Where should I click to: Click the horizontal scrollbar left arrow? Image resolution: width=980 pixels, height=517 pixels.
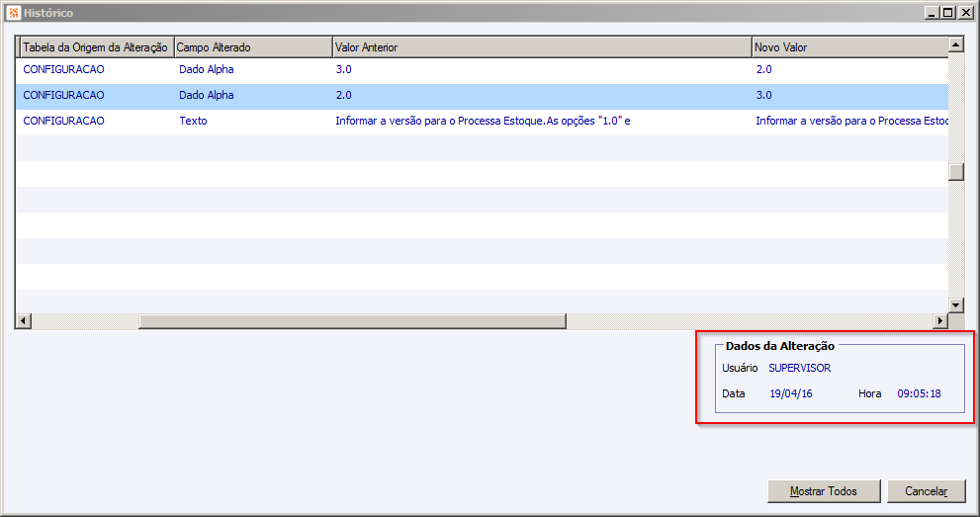point(23,321)
